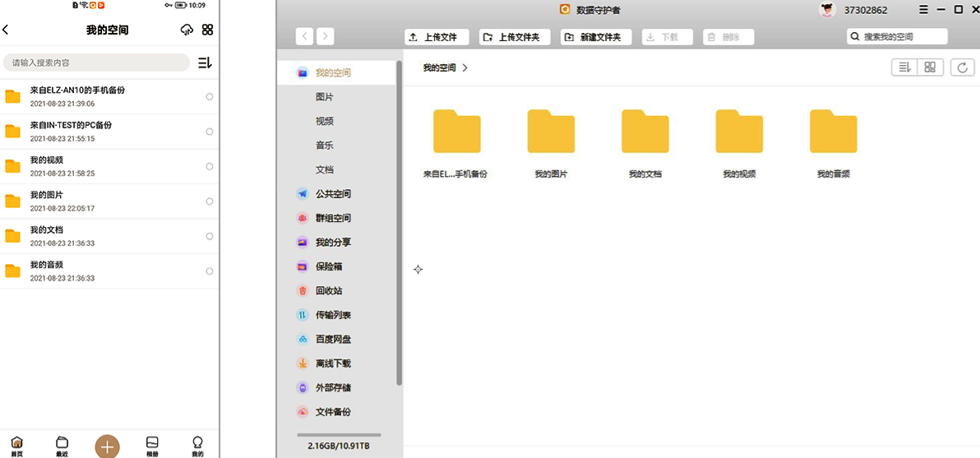
Task: Select radio for 我的图片 in mobile list
Action: click(210, 201)
